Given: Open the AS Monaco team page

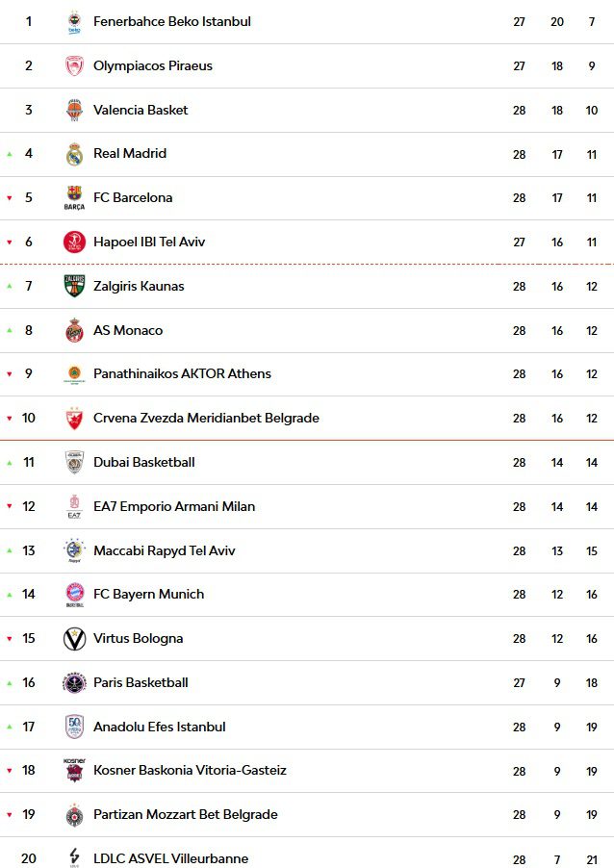Looking at the screenshot, I should pos(128,330).
